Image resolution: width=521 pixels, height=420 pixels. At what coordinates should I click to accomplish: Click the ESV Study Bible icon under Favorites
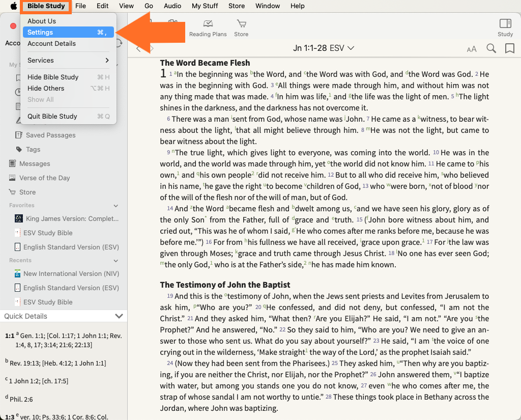(18, 233)
